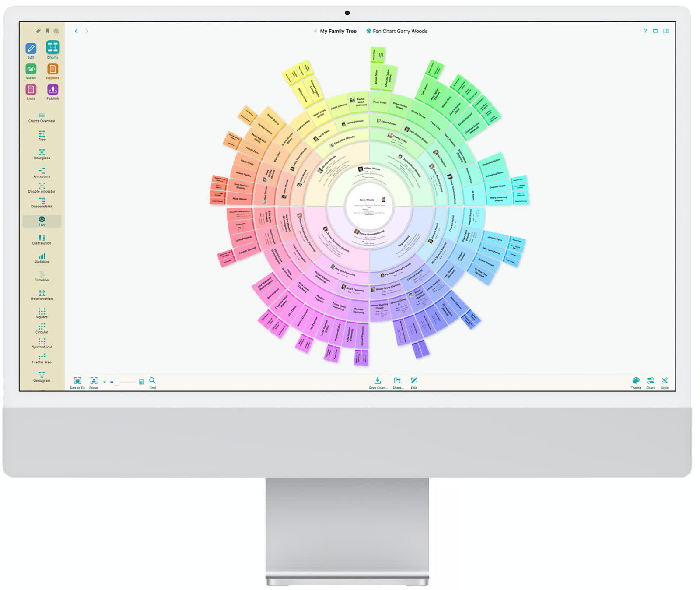Select Garry Woods center circle

(x=369, y=206)
